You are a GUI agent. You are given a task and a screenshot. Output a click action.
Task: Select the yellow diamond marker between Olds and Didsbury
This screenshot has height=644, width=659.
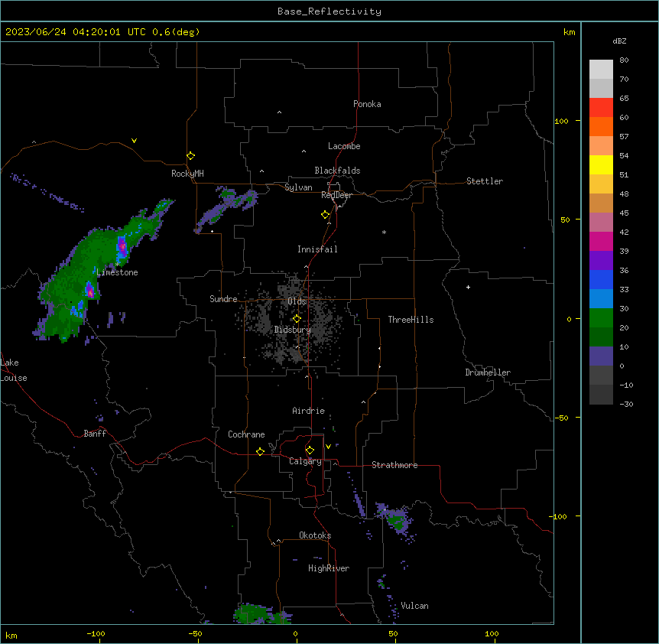pyautogui.click(x=297, y=319)
